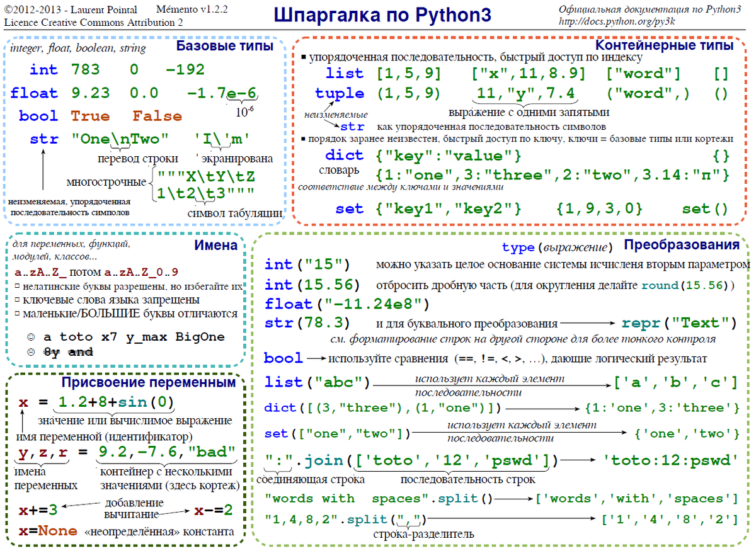Click the "строка-разделитель" annotation
Image resolution: width=756 pixels, height=551 pixels.
pos(423,534)
